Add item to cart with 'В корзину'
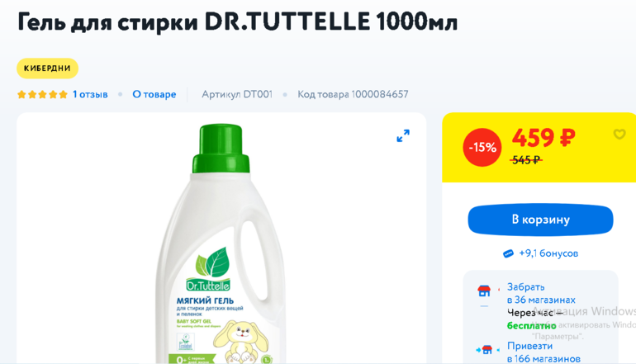 [x=540, y=220]
